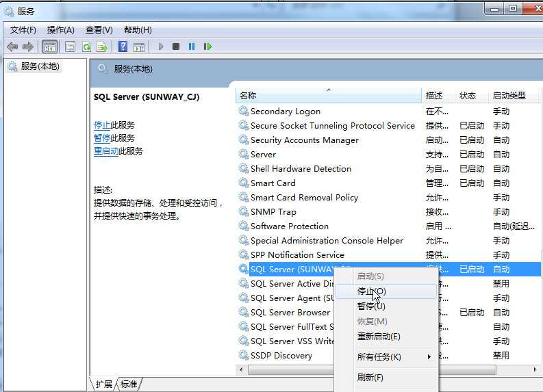Screen dimensions: 543x392
Task: Click the horizontal scrollbar left arrow
Action: (242, 370)
